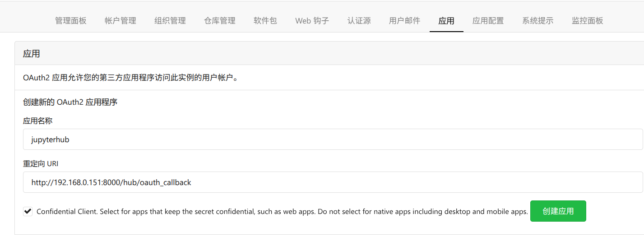Open the 软件包 tab

(265, 21)
